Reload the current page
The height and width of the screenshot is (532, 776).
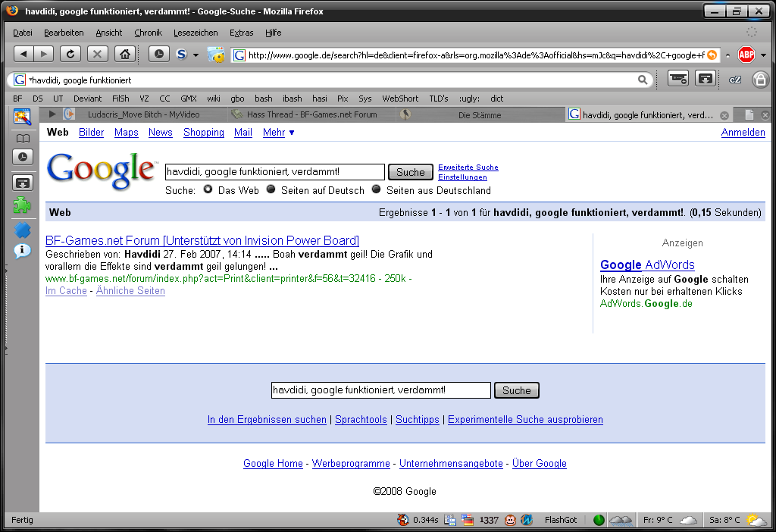[x=70, y=54]
